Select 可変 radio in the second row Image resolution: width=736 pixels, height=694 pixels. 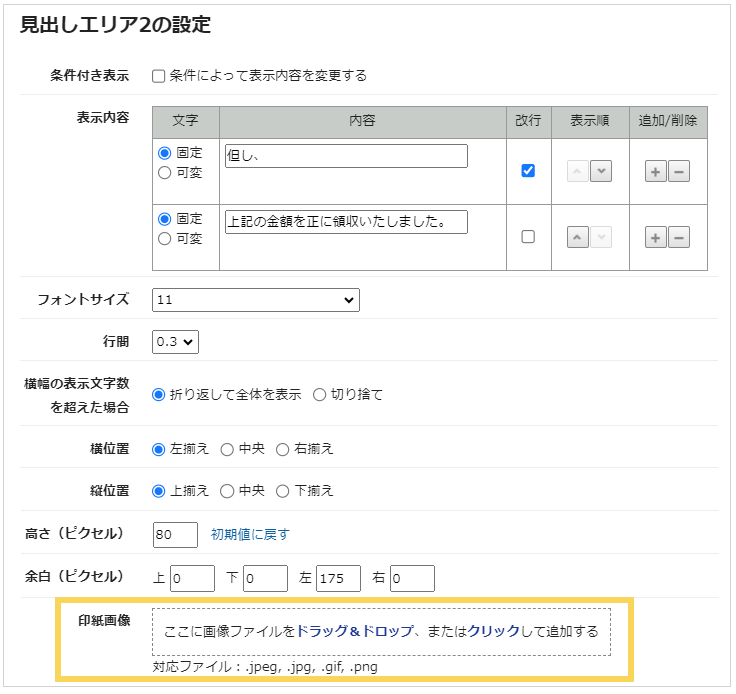pos(165,239)
